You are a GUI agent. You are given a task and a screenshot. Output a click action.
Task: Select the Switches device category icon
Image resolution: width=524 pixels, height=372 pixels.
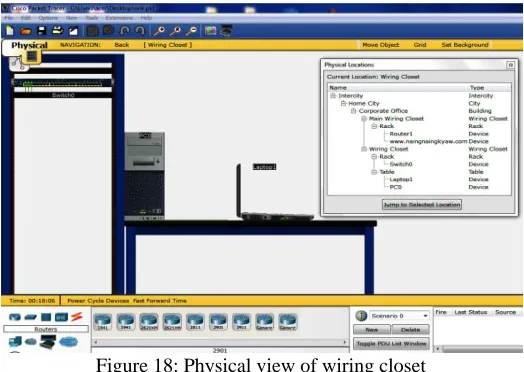coord(30,317)
